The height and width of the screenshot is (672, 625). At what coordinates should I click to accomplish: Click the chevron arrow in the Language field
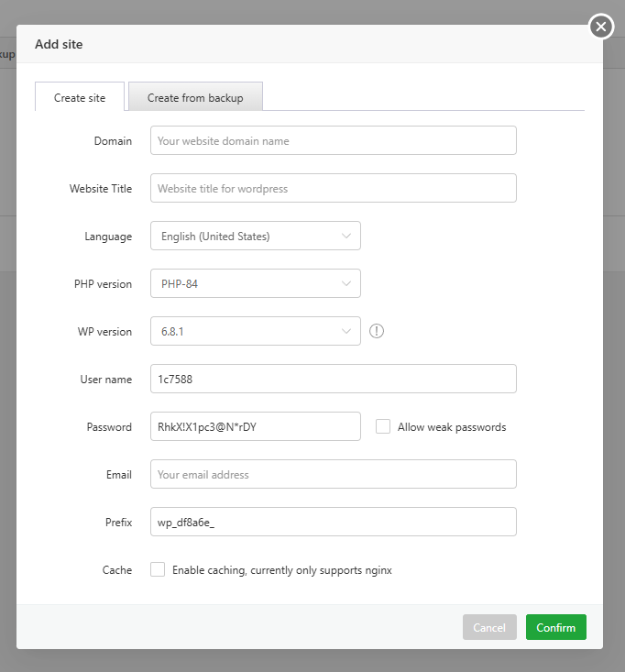click(346, 236)
